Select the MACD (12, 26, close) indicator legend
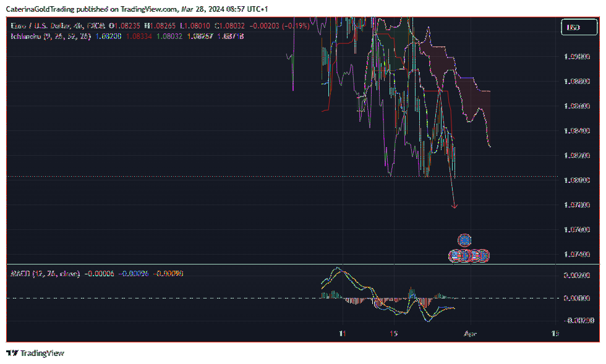 pyautogui.click(x=45, y=274)
